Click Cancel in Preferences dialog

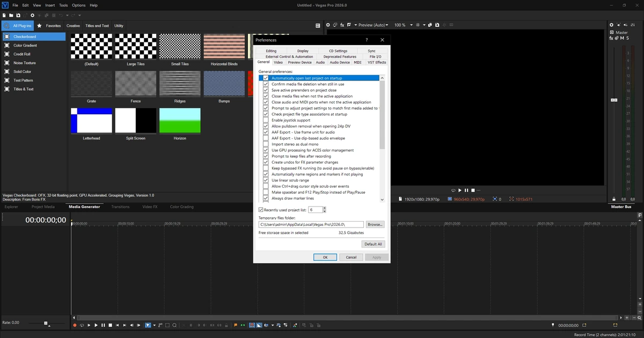click(351, 257)
